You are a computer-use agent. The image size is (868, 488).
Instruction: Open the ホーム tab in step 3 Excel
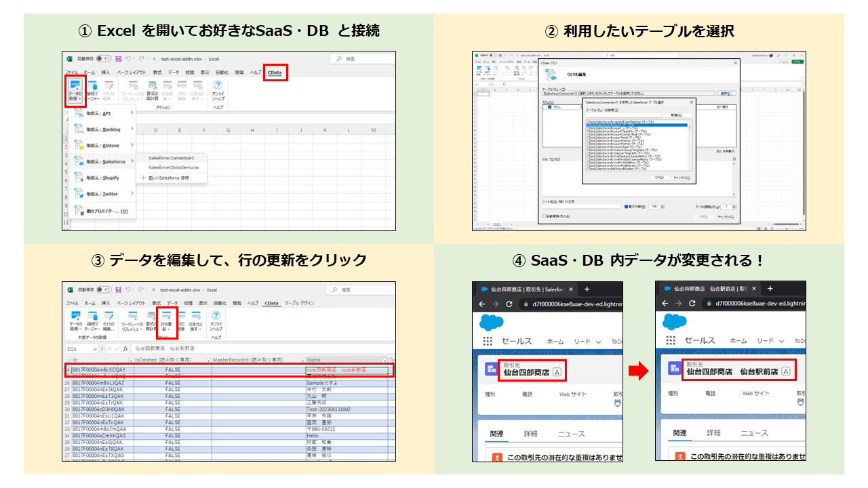tap(90, 303)
